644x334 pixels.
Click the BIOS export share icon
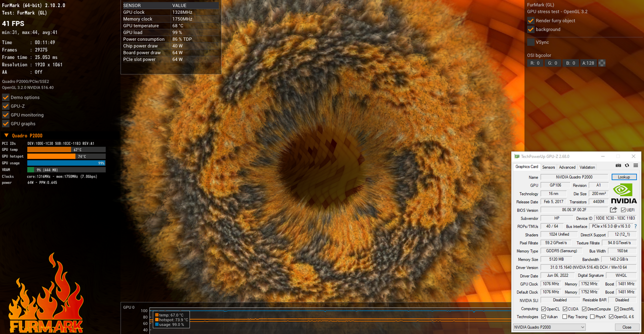click(x=613, y=210)
